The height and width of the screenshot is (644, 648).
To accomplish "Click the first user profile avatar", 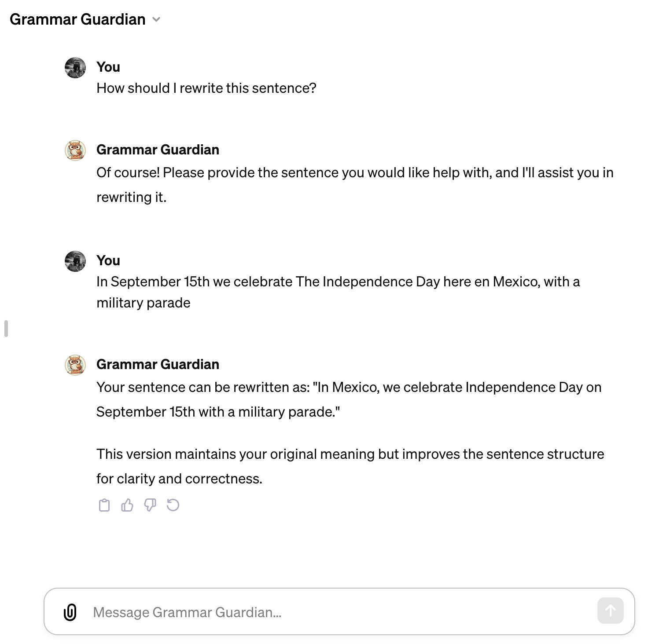I will [x=75, y=68].
